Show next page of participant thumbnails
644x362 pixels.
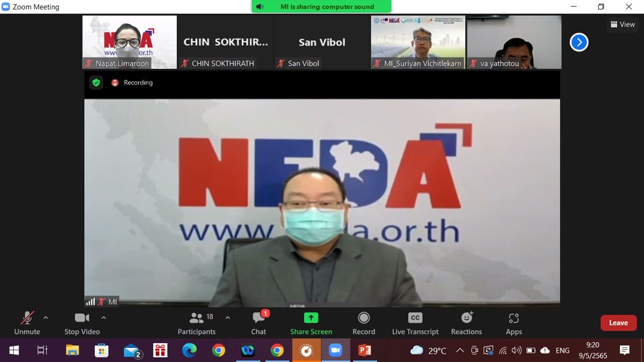point(579,42)
